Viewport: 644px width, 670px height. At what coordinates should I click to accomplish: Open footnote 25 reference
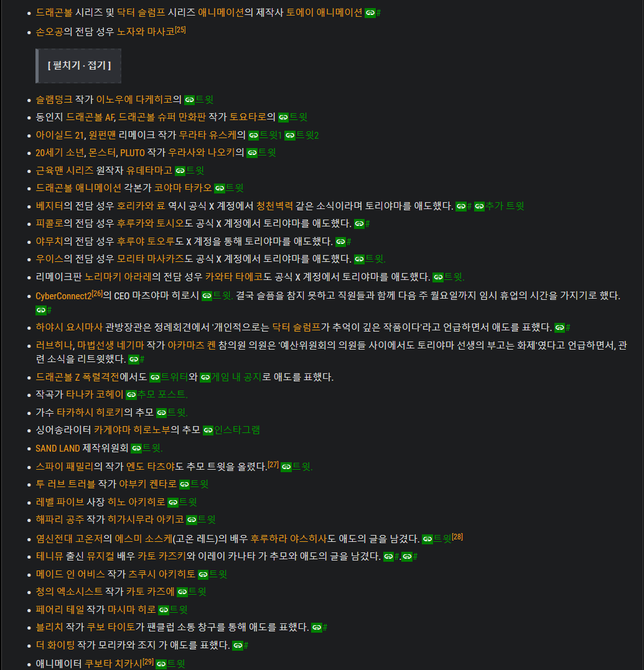point(180,29)
